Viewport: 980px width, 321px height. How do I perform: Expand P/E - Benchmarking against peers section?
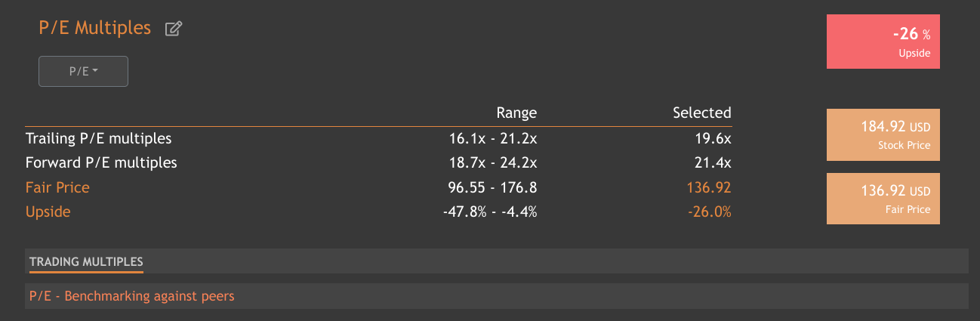132,296
